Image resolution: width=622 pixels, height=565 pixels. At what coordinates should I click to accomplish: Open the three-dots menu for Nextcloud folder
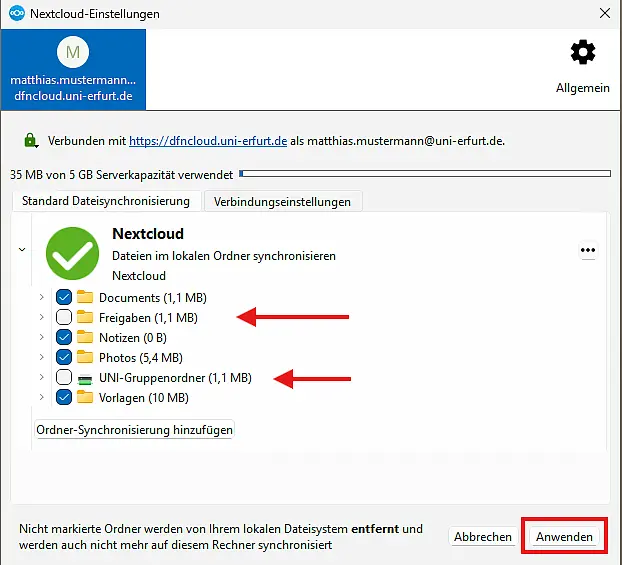pos(588,251)
